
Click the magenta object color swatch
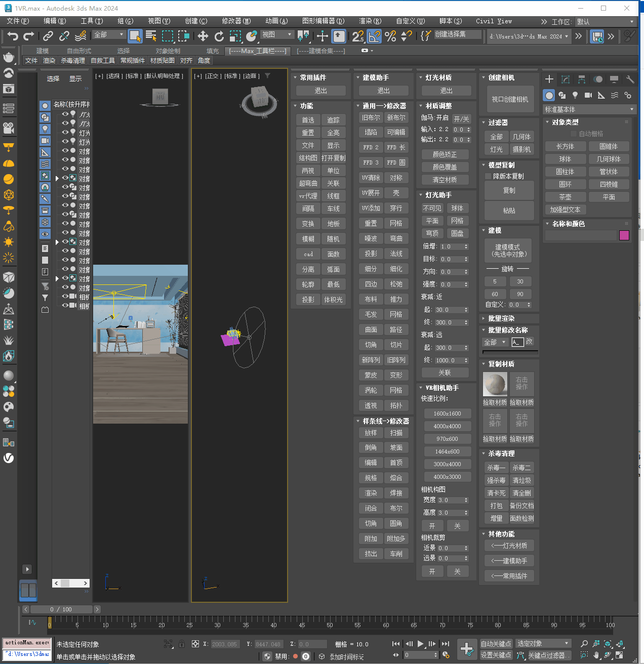[624, 235]
